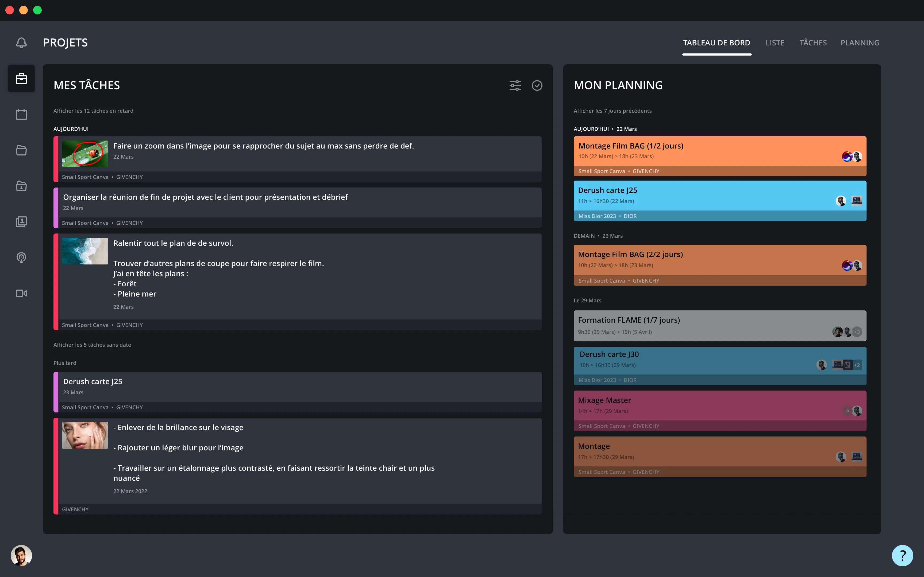Switch to the PLANNING tab

(860, 43)
